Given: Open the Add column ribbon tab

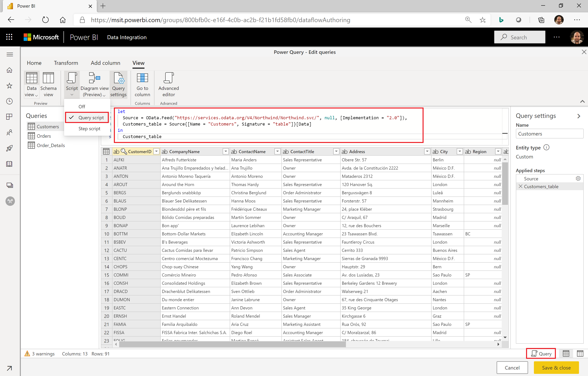Looking at the screenshot, I should (x=105, y=63).
